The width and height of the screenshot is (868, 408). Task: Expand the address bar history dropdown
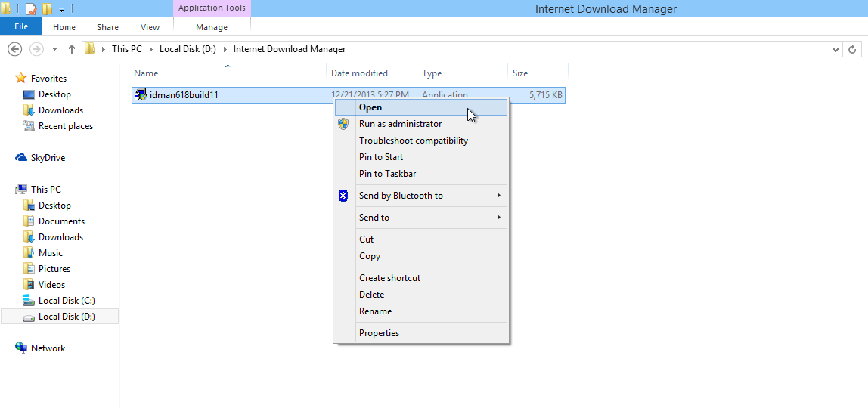coord(836,49)
